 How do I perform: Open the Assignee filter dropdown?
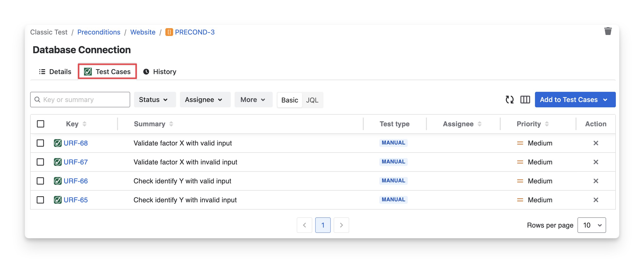205,100
